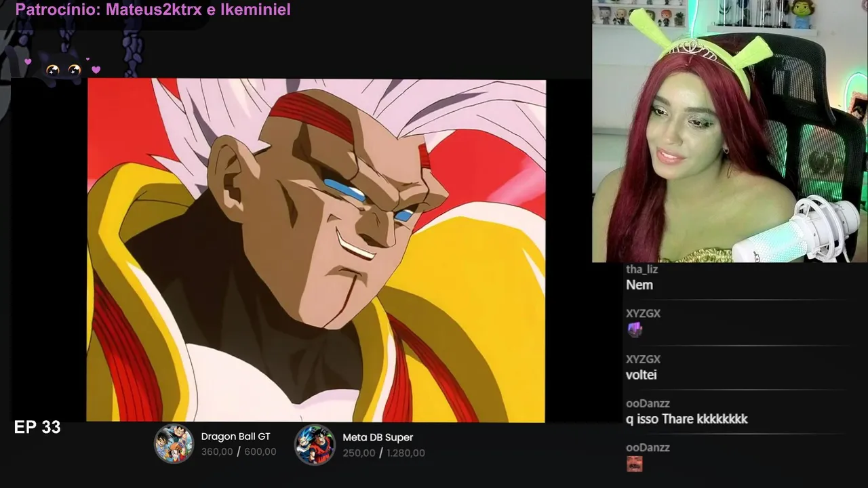Screen dimensions: 868x488
Task: Click username XYZGX above the purple emote
Action: [643, 314]
